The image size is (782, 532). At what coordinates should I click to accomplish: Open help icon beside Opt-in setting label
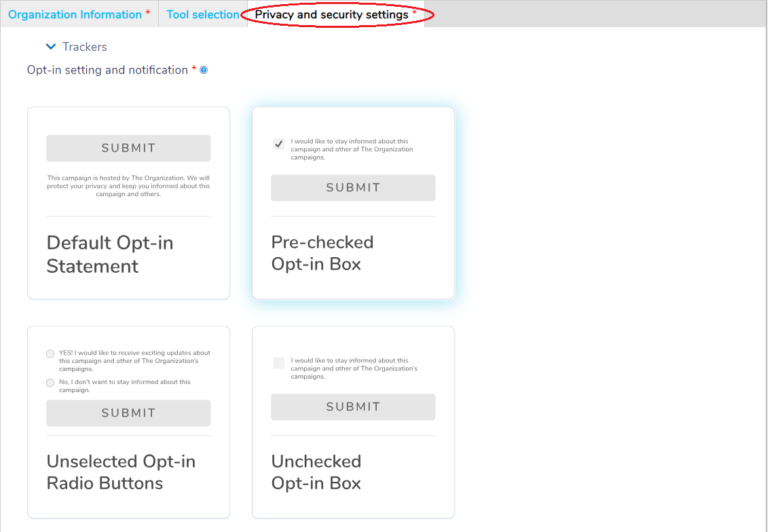point(204,70)
